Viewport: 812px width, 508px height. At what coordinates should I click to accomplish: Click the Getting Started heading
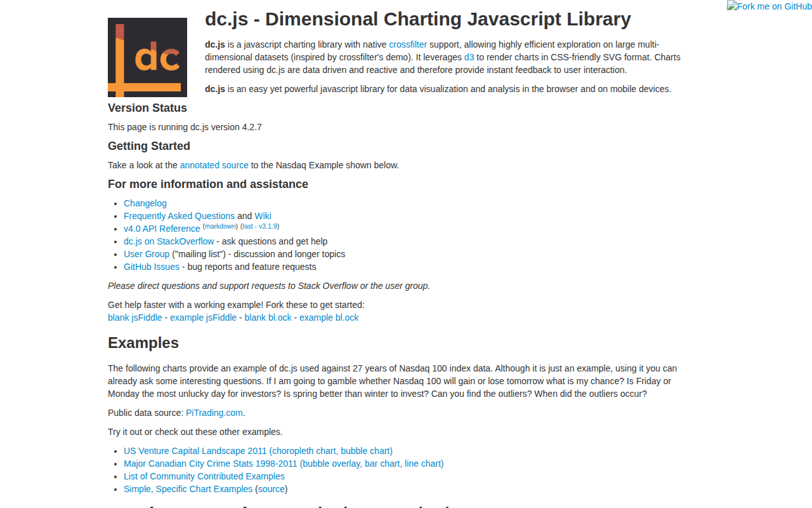click(149, 146)
